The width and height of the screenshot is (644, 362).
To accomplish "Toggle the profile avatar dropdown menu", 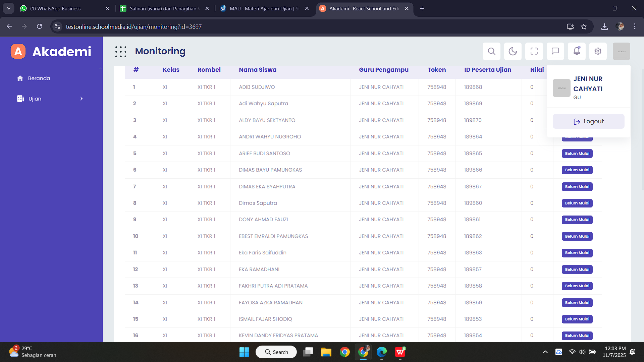I will click(621, 51).
